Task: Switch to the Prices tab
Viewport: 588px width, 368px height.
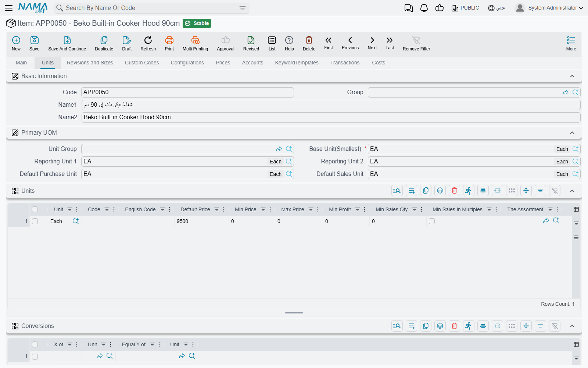Action: tap(223, 63)
